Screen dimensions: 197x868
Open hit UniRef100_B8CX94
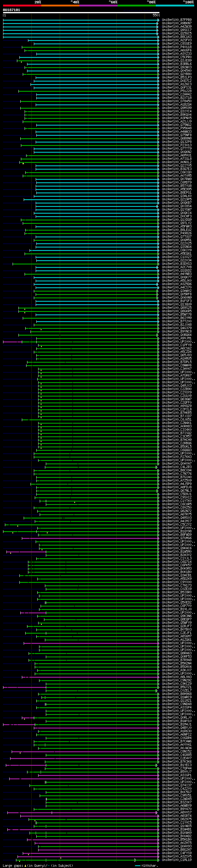[x=177, y=470]
